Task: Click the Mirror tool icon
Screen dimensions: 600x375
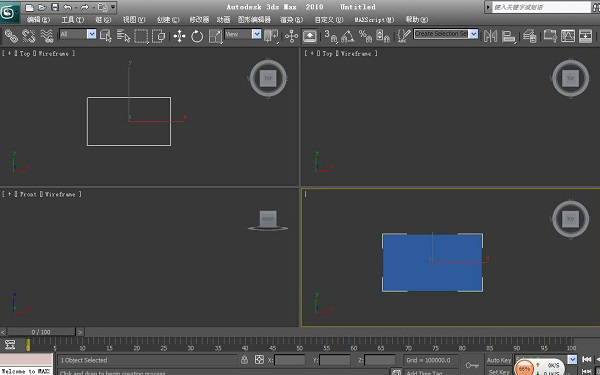Action: 490,36
